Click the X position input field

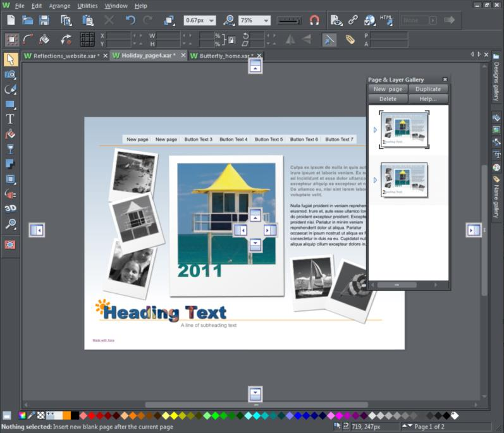pos(118,35)
